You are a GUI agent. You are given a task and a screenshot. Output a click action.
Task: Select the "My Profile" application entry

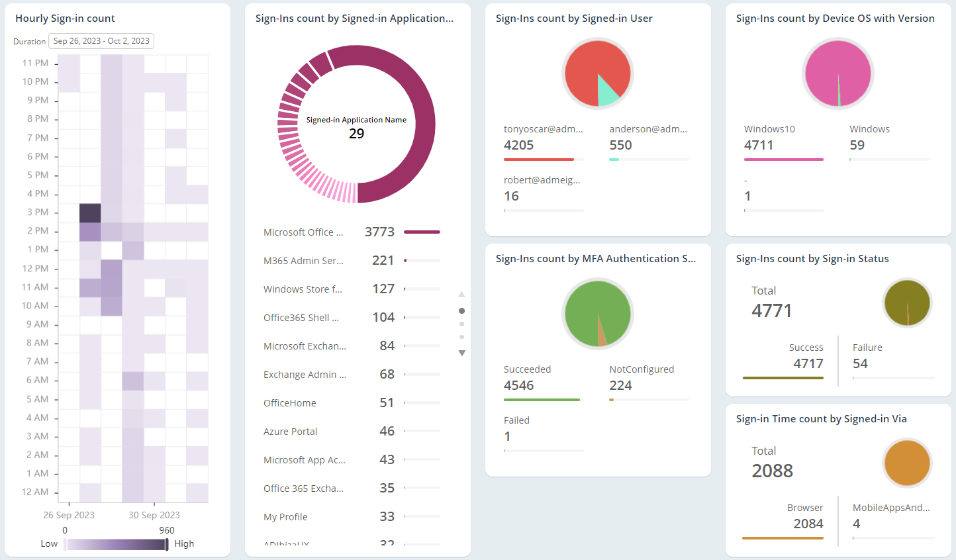pyautogui.click(x=285, y=516)
